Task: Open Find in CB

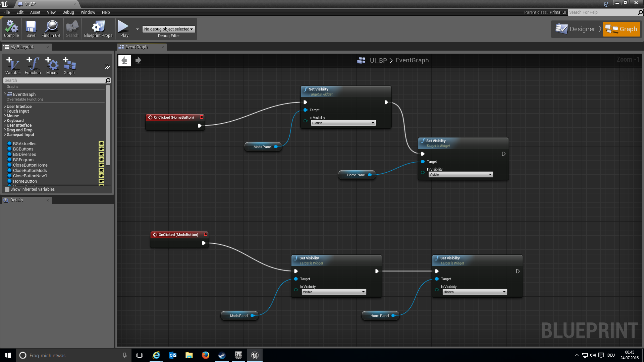Action: (51, 29)
